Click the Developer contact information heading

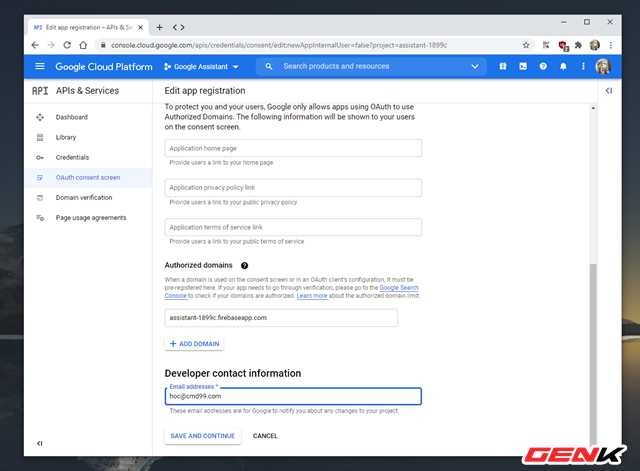pyautogui.click(x=233, y=373)
